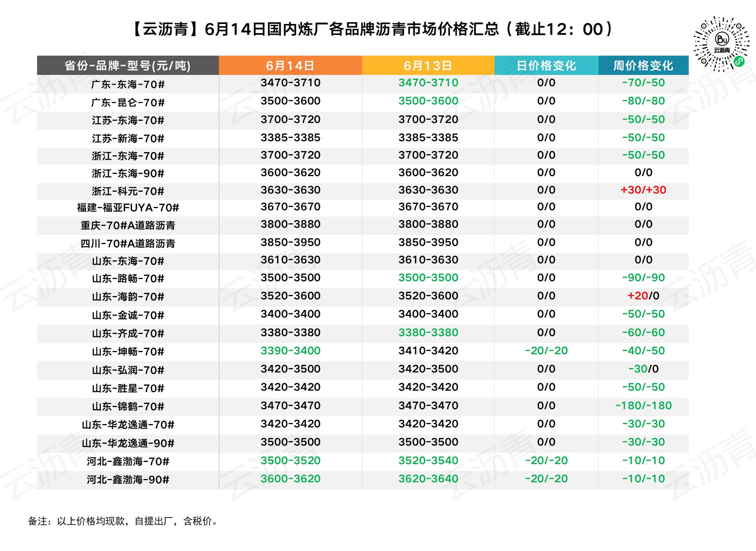
Task: Click daily change -20/-20 for 河北-鑫渤海-90#
Action: pos(546,479)
